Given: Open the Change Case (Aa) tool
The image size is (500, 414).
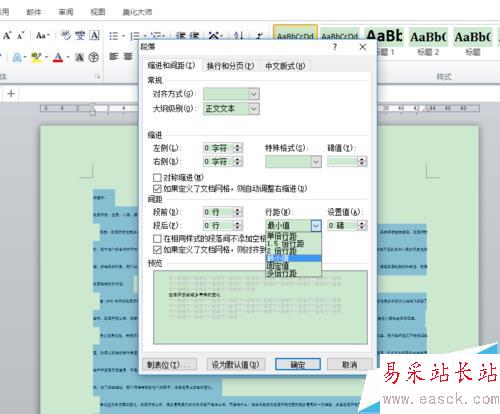Looking at the screenshot, I should (x=42, y=35).
